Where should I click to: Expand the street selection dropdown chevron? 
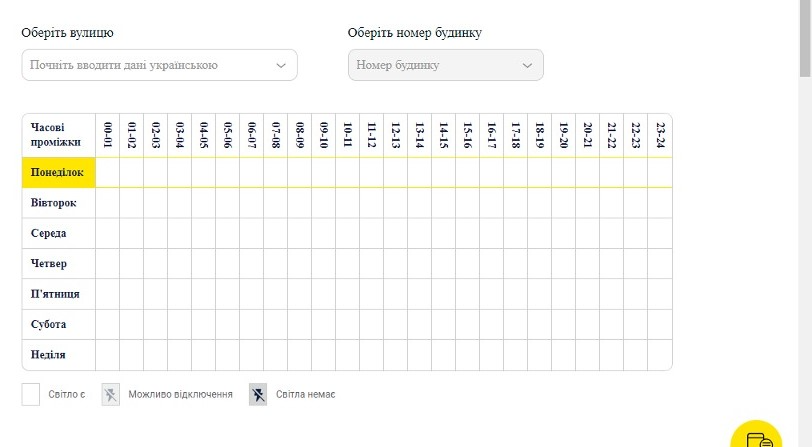click(x=281, y=66)
